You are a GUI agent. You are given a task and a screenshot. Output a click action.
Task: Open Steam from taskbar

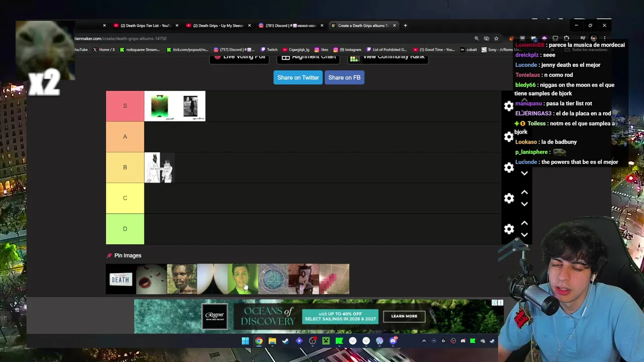coord(285,341)
